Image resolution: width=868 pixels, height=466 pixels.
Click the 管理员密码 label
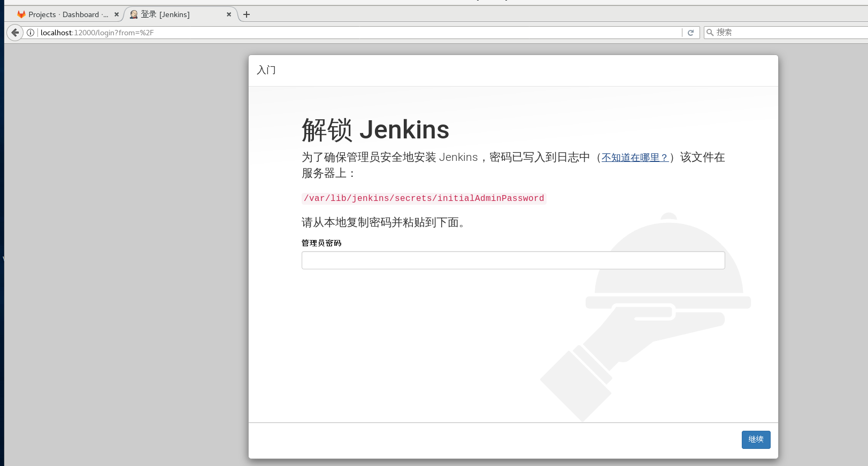pos(321,243)
